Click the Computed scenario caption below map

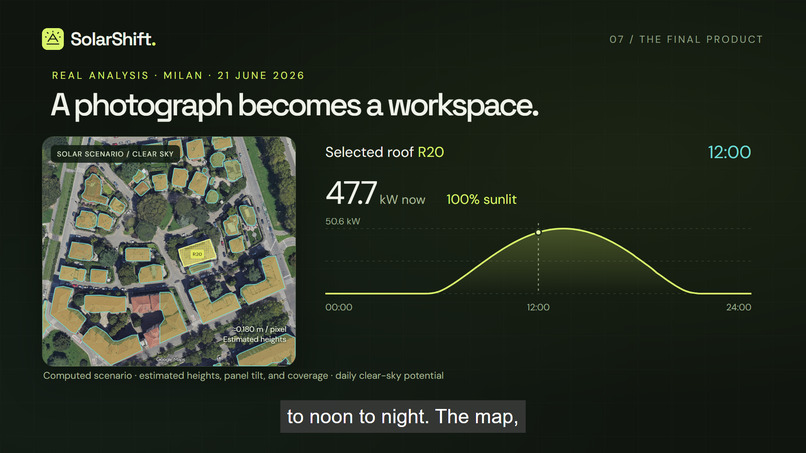point(243,376)
